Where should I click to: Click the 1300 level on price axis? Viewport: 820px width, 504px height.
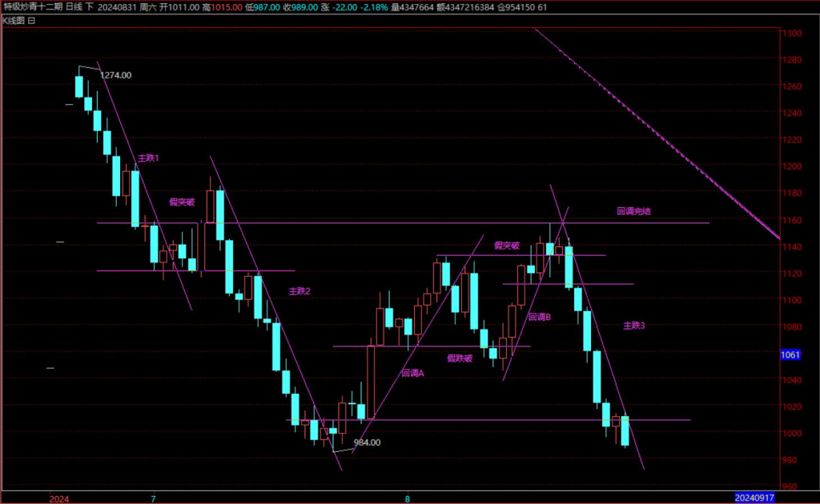[792, 33]
